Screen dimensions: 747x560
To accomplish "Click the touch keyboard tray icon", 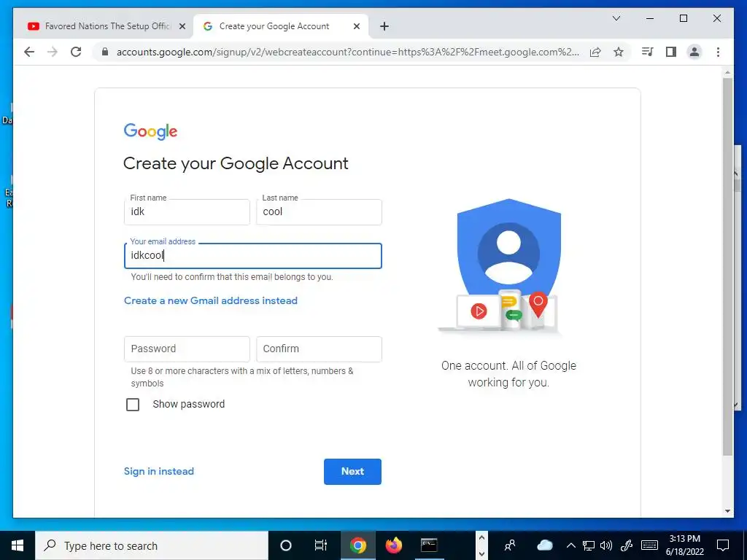I will tap(649, 545).
